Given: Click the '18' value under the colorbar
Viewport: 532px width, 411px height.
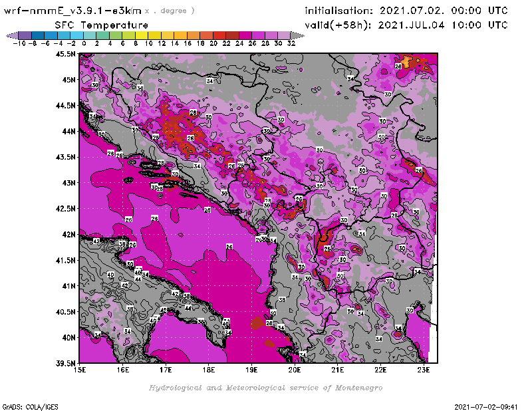Looking at the screenshot, I should tap(200, 43).
